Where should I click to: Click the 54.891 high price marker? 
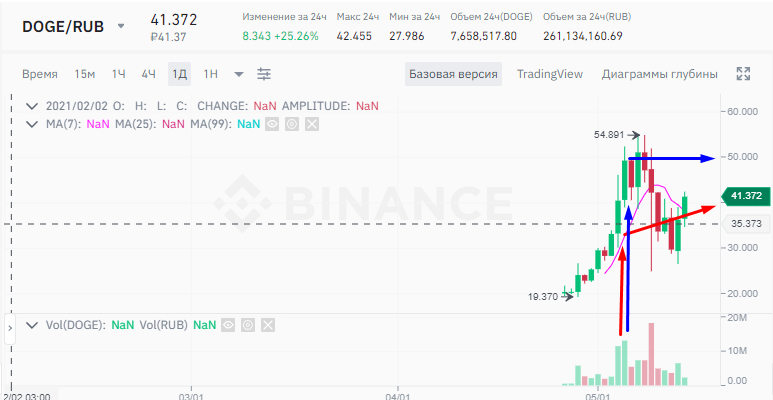click(609, 134)
